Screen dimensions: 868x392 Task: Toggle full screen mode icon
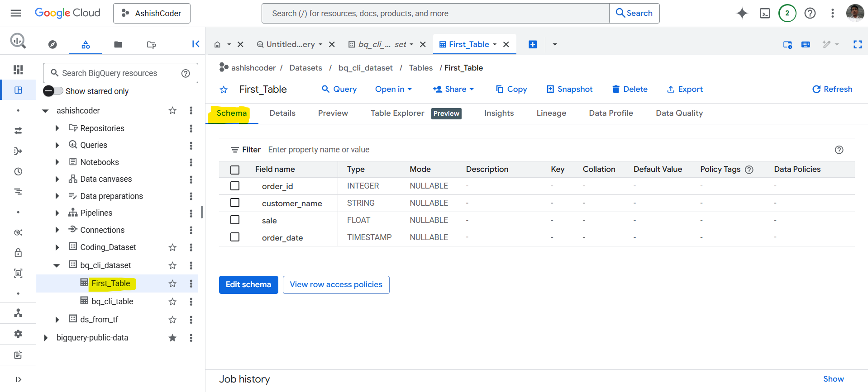pyautogui.click(x=857, y=44)
